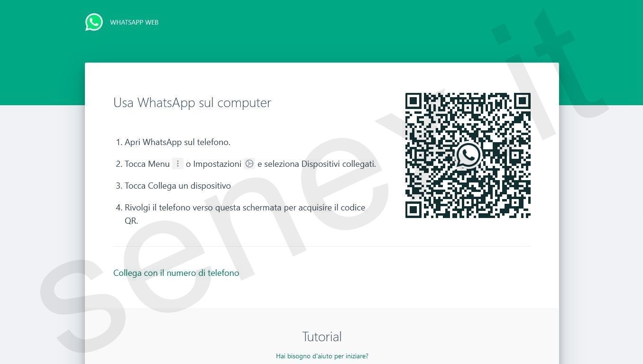
Task: Open "Hai bisogno d'aiuto per iniziare?" link
Action: coord(322,356)
